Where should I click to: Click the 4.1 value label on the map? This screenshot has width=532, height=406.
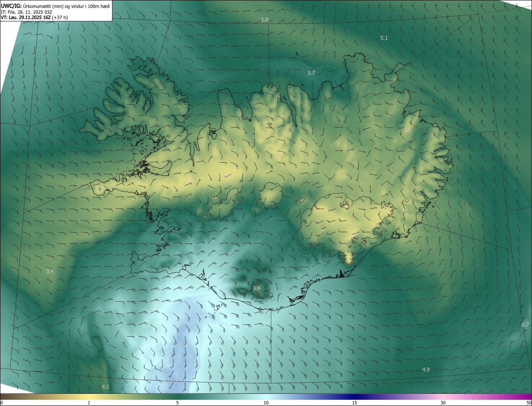click(x=105, y=386)
